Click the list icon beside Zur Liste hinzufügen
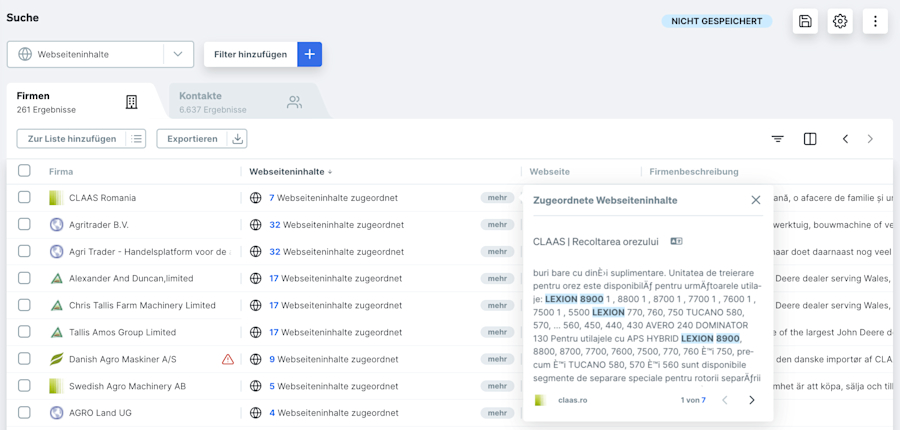 137,138
